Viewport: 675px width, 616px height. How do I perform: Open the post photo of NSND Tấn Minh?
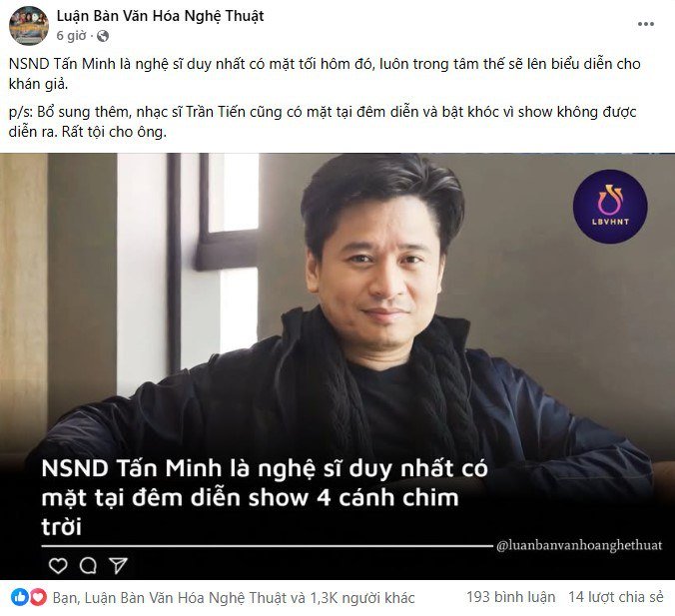click(337, 366)
